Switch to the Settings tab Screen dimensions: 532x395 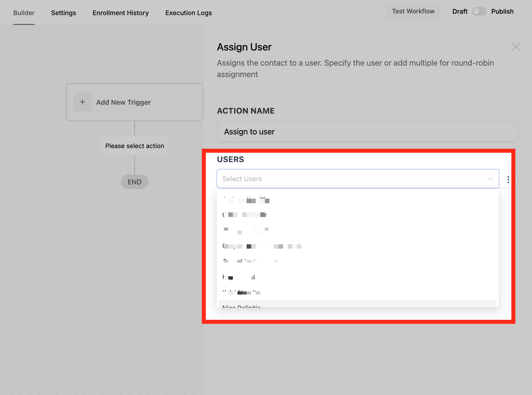click(64, 13)
